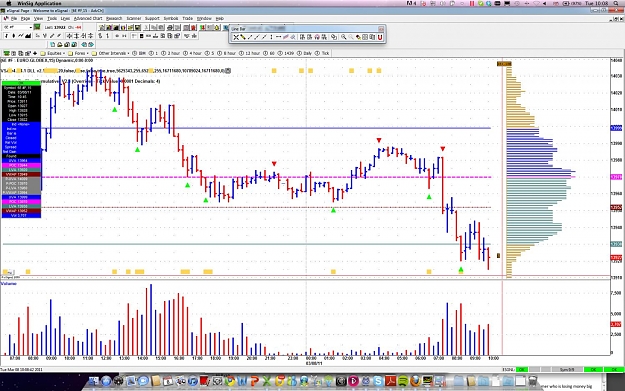Open Finder from the Dock

coord(94,381)
